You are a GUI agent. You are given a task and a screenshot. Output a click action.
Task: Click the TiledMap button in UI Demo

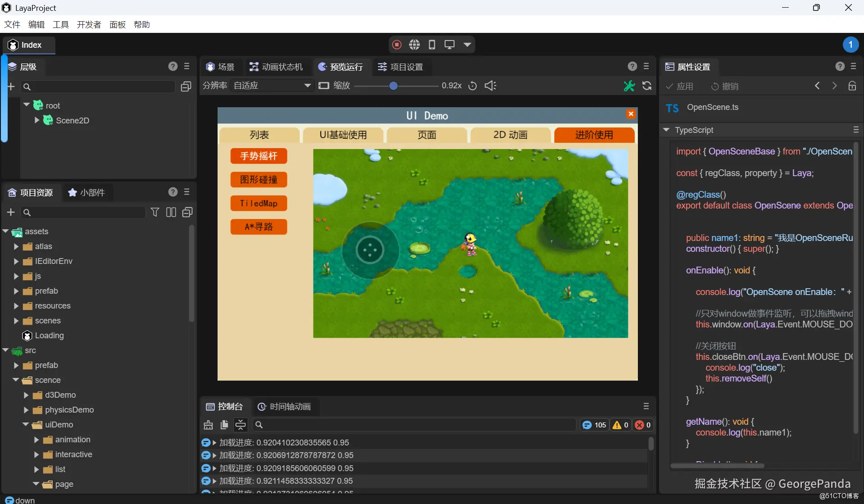[x=259, y=203]
